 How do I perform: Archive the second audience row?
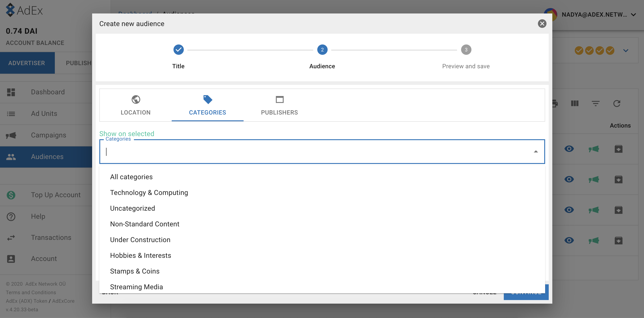tap(619, 179)
